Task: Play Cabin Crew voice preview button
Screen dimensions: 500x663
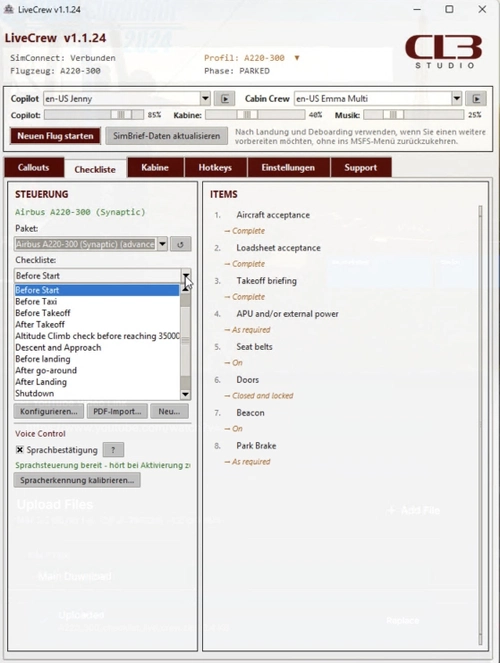Action: [x=476, y=99]
